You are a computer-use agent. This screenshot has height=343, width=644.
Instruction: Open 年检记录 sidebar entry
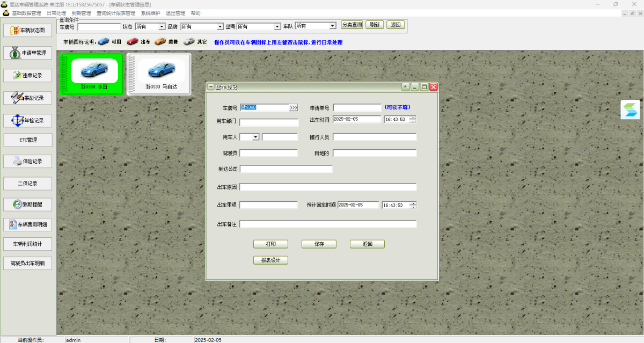(28, 120)
